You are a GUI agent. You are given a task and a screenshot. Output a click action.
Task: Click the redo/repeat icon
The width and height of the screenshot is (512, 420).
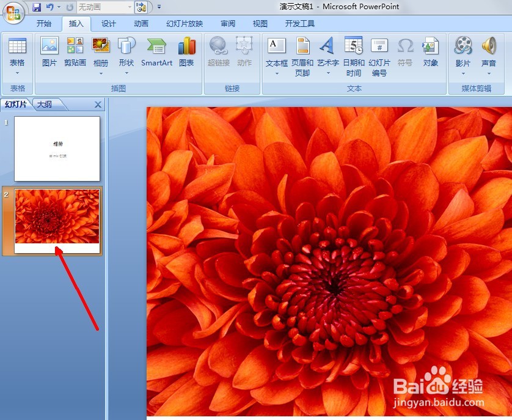coord(70,7)
